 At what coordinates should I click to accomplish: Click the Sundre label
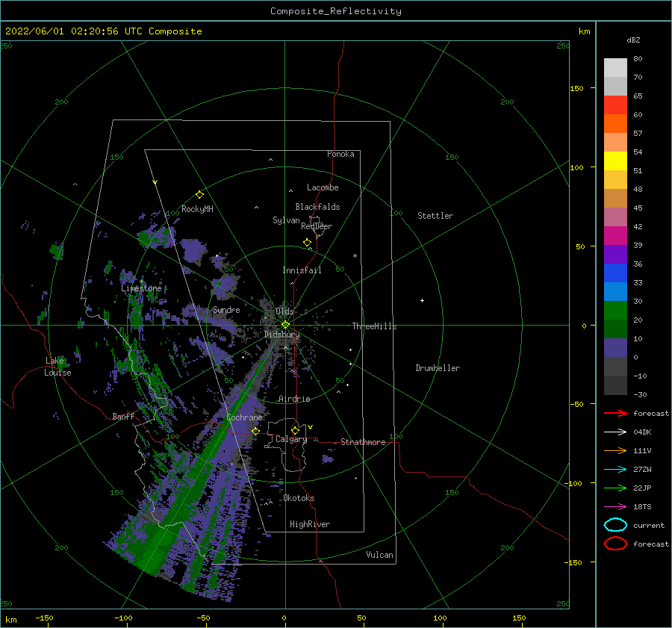coord(226,309)
